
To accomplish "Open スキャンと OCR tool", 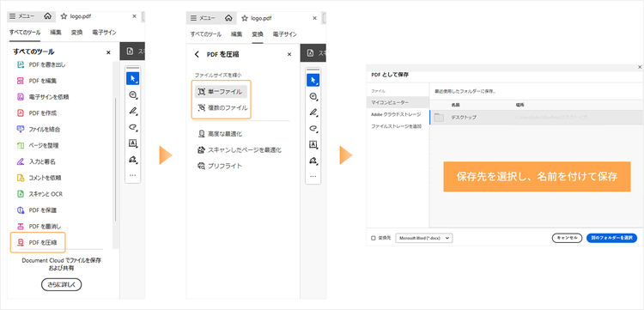I will click(39, 194).
